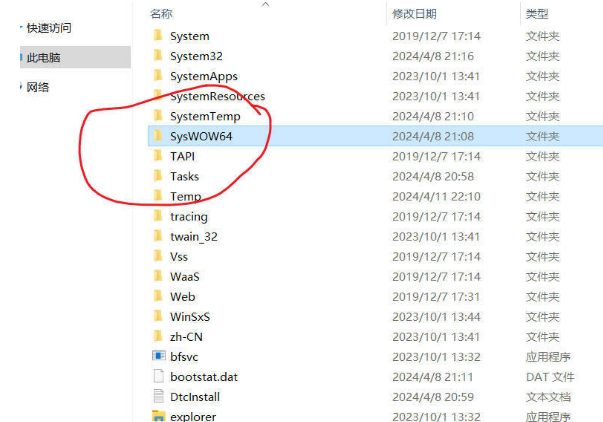Select 网络 in navigation pane
Screen dimensions: 603x422
(x=38, y=87)
